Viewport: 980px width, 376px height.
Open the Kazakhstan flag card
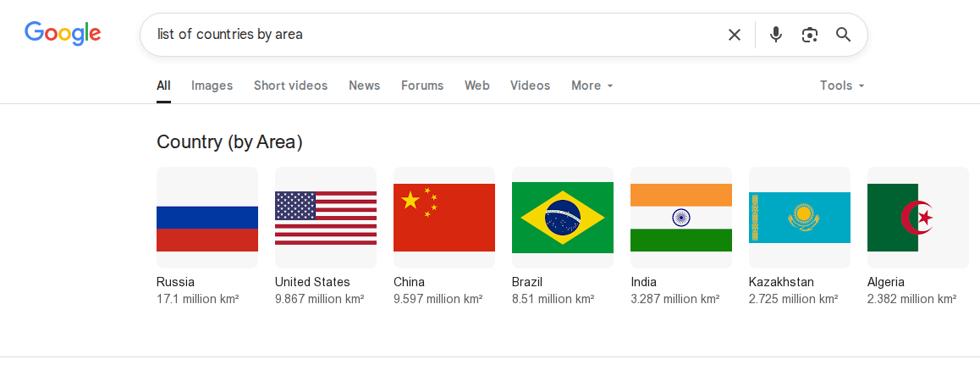click(x=800, y=236)
